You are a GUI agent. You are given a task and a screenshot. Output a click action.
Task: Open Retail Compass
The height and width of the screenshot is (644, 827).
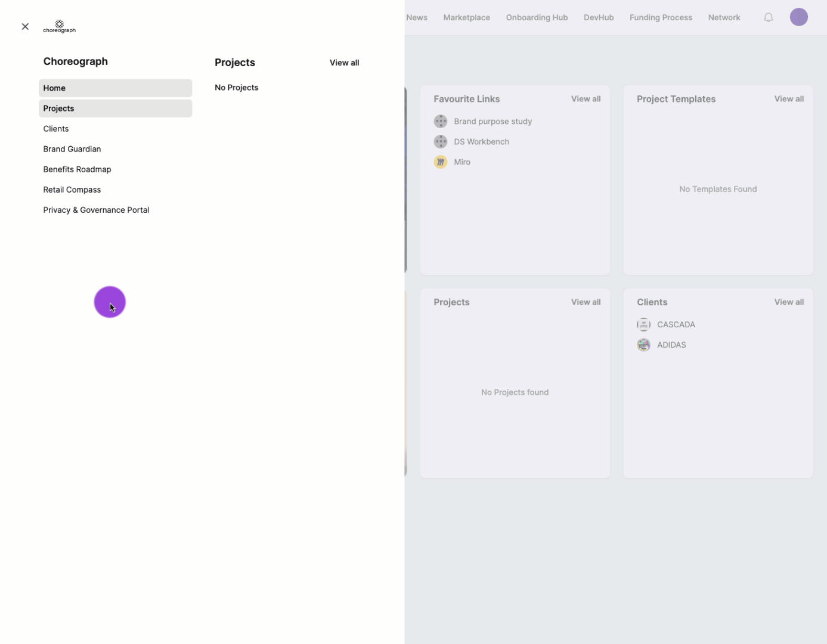[x=72, y=190]
